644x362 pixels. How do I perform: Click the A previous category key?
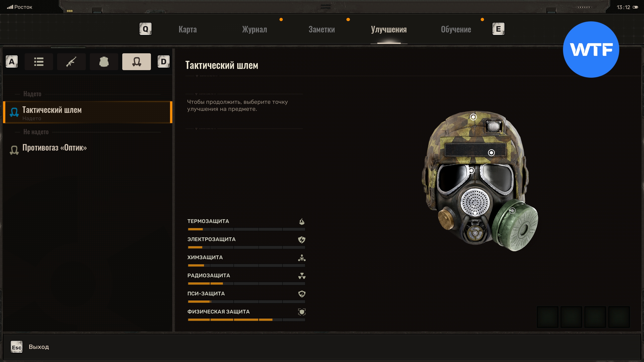tap(12, 62)
